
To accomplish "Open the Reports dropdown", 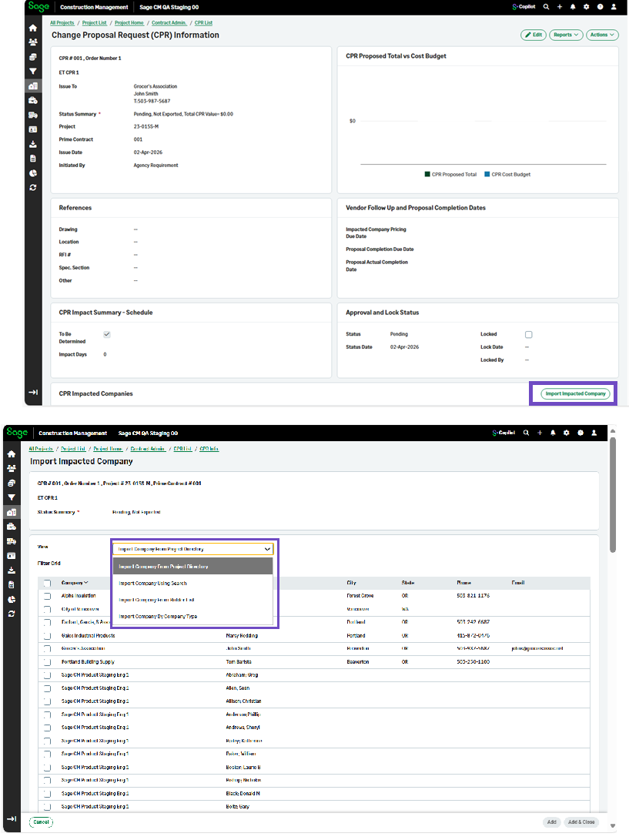I will (565, 35).
